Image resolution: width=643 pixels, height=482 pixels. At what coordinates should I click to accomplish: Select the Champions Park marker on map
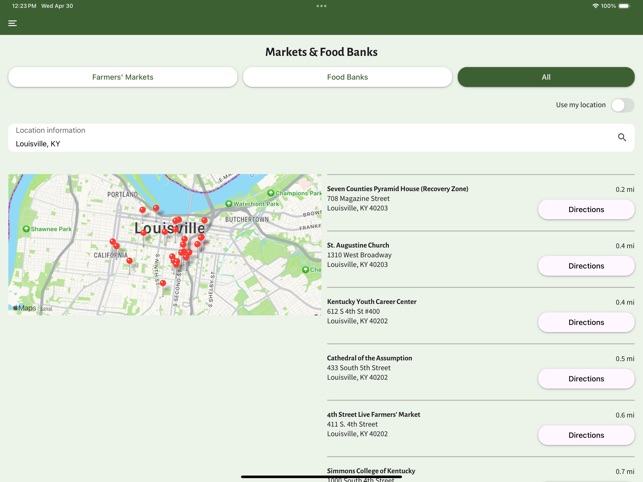[271, 193]
